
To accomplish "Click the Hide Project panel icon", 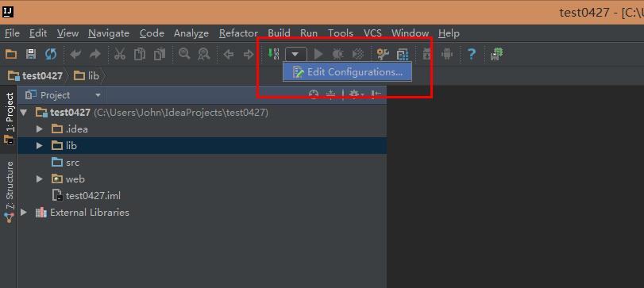I will point(376,94).
